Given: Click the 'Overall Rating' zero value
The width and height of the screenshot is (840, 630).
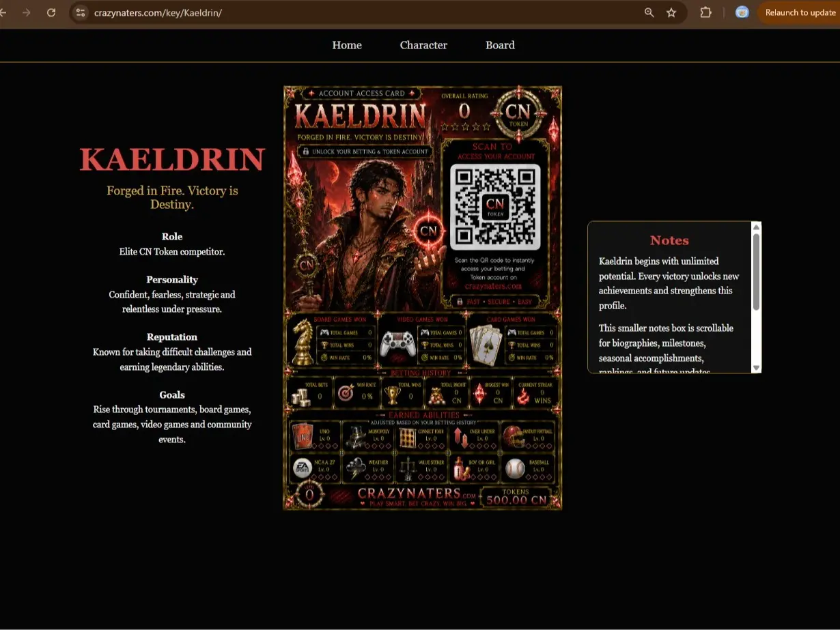Looking at the screenshot, I should (x=464, y=111).
